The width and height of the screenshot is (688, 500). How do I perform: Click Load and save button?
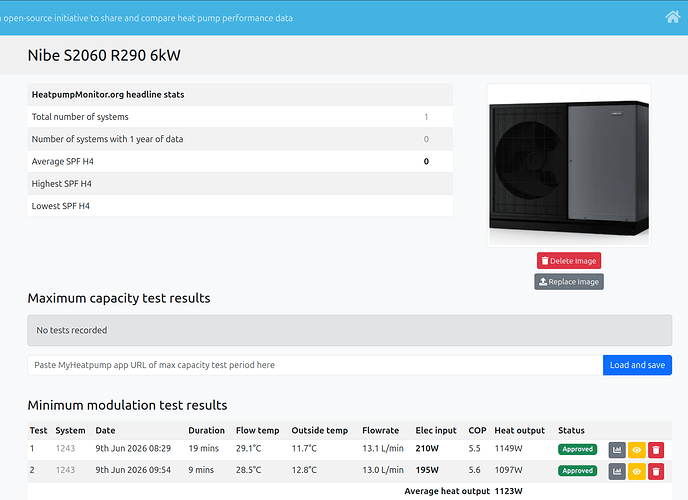point(637,365)
